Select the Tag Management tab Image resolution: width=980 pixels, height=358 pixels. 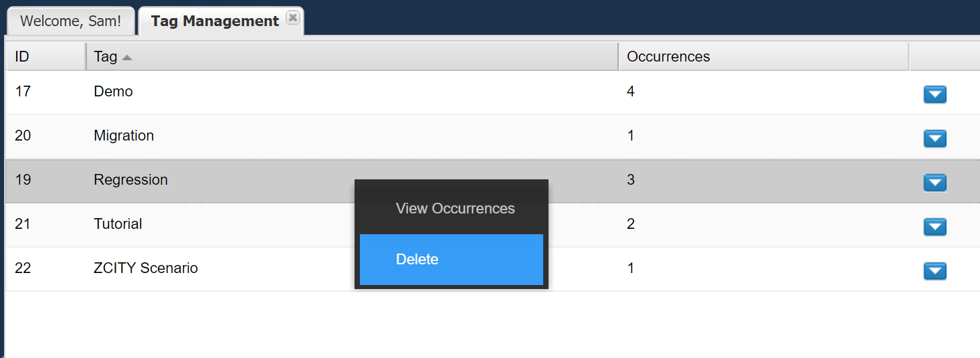pos(215,21)
